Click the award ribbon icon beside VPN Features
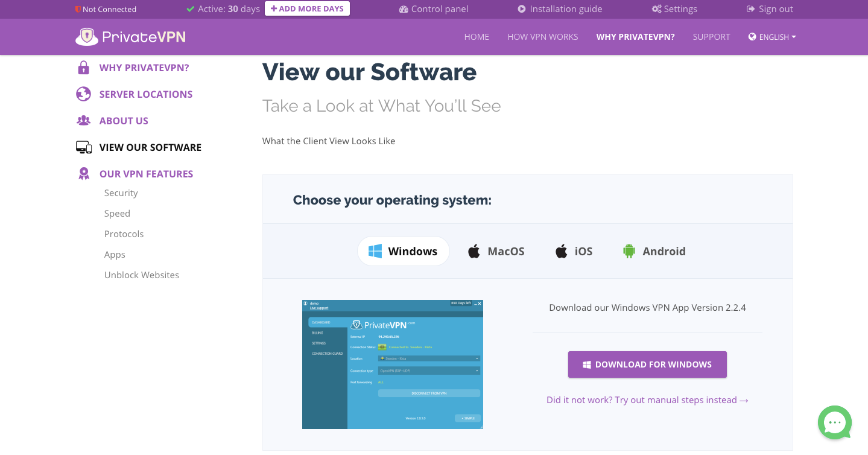 (84, 174)
